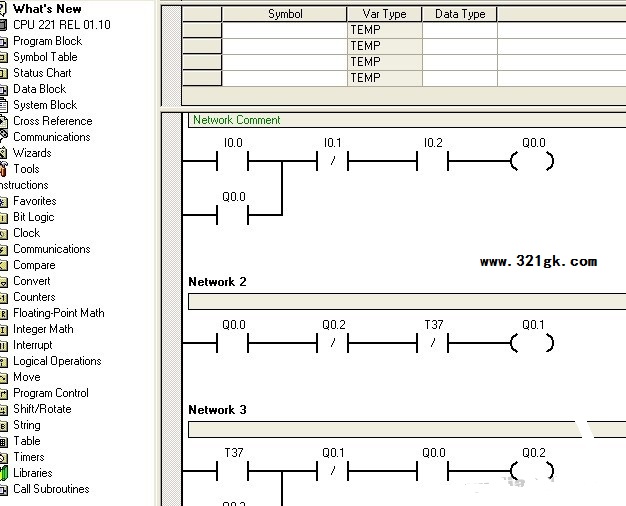
Task: Select the CPU 221 REL 01.10 entry
Action: (61, 25)
